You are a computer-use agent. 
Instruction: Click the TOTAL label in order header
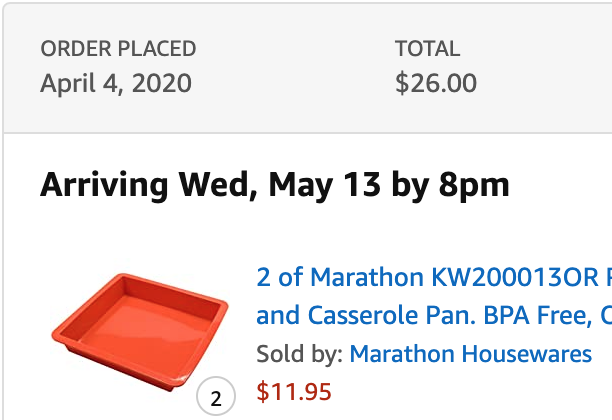click(x=427, y=49)
